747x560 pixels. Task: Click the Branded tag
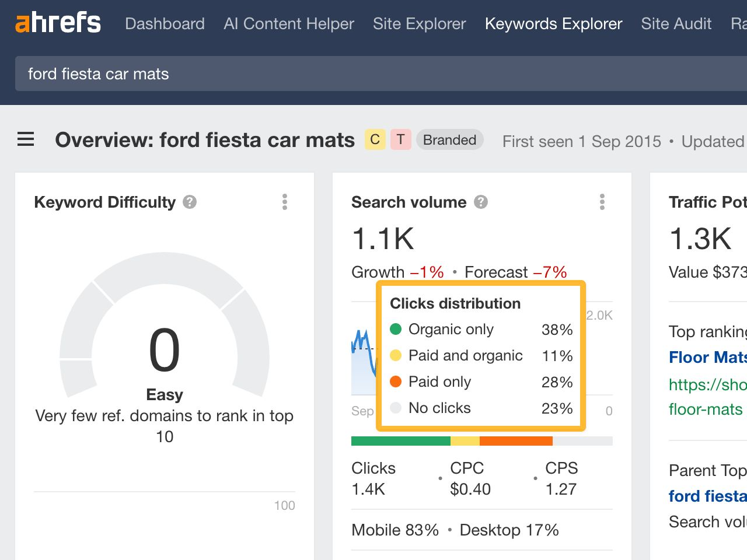coord(449,140)
